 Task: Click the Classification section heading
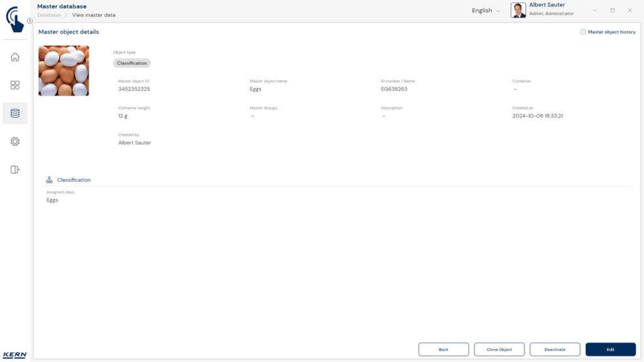click(74, 180)
